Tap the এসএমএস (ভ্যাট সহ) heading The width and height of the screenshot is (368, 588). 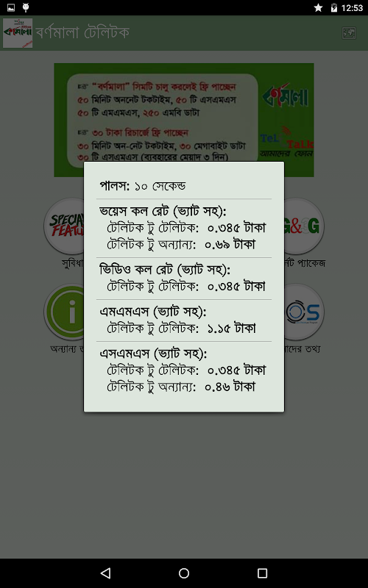pos(153,354)
